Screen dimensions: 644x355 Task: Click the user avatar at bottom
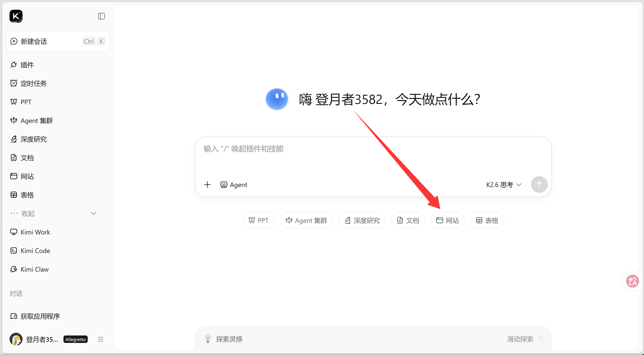click(x=16, y=339)
